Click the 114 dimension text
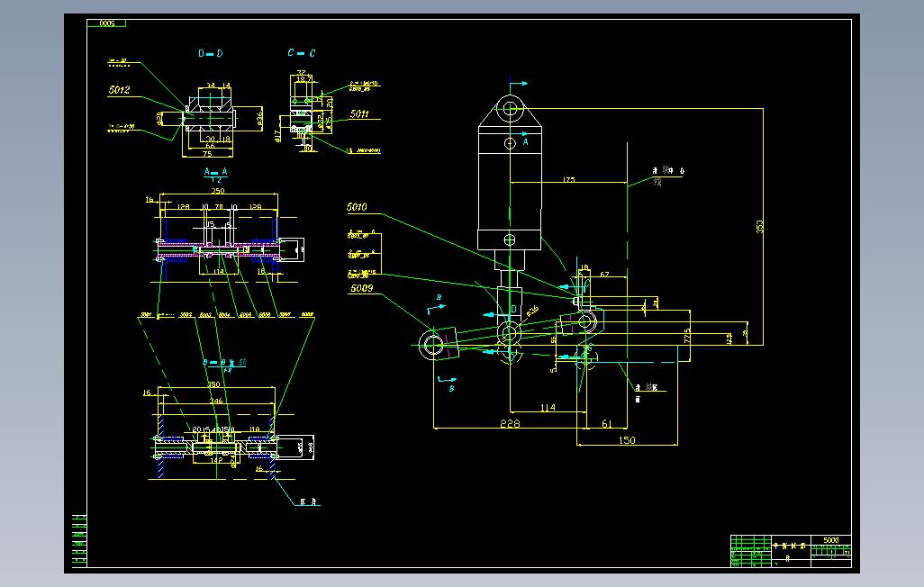The height and width of the screenshot is (587, 924). (548, 407)
